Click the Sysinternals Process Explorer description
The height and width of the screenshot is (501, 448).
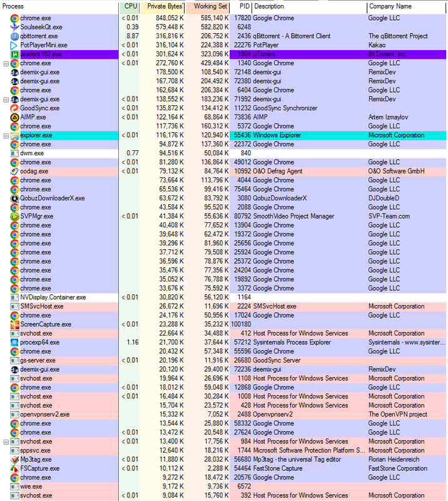point(292,343)
